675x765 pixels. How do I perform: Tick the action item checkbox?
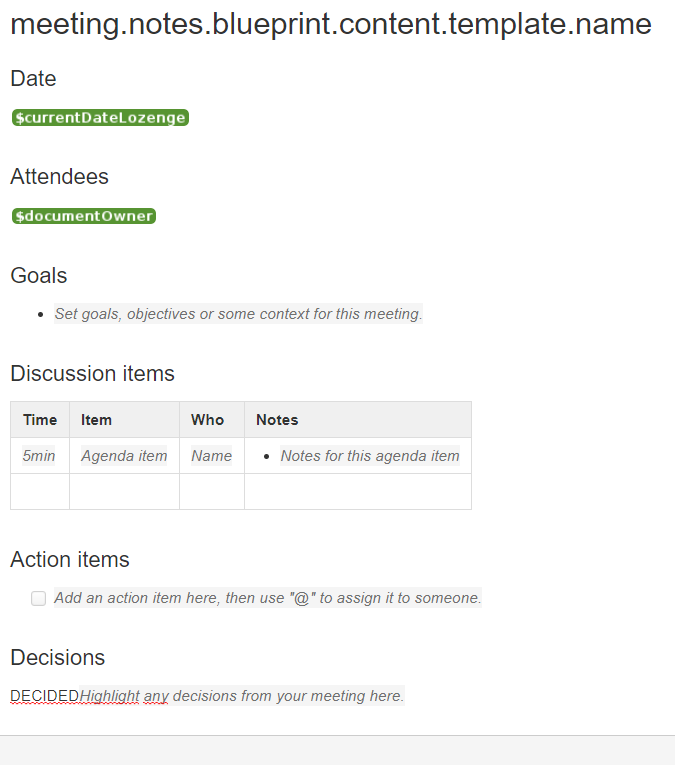[x=39, y=598]
